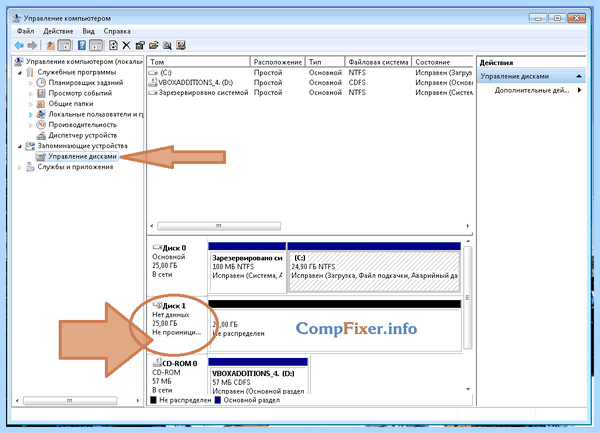This screenshot has width=600, height=433.
Task: Click the CDFS file system cell
Action: (357, 82)
